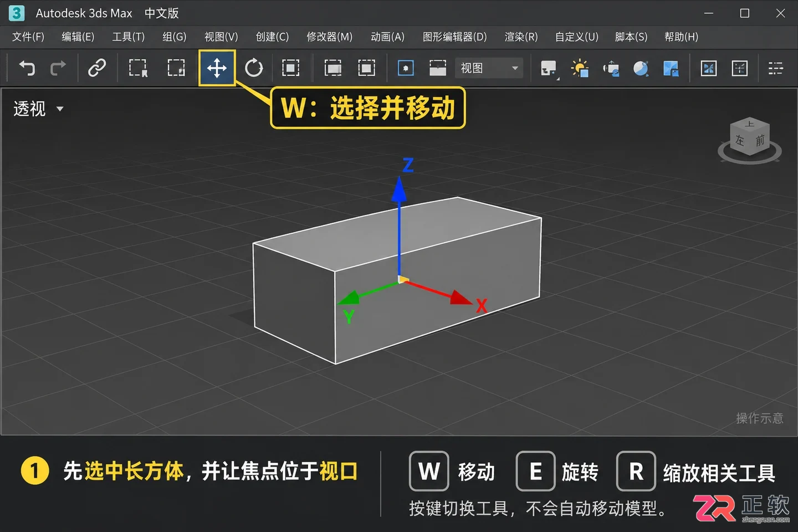Open the 文件(F) menu
Image resolution: width=798 pixels, height=532 pixels.
click(x=28, y=37)
